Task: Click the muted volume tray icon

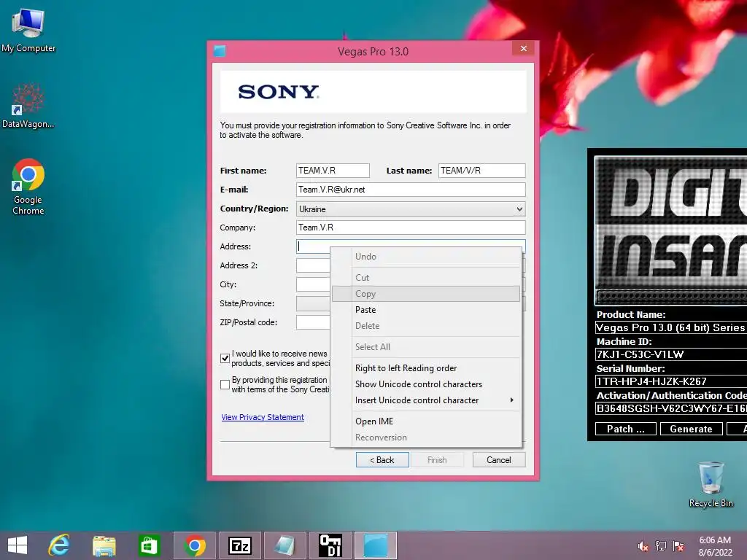Action: (643, 546)
